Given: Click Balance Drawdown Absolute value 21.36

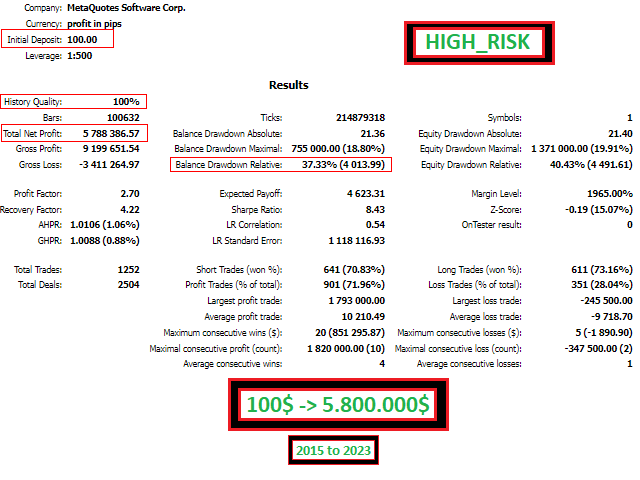Looking at the screenshot, I should 373,133.
